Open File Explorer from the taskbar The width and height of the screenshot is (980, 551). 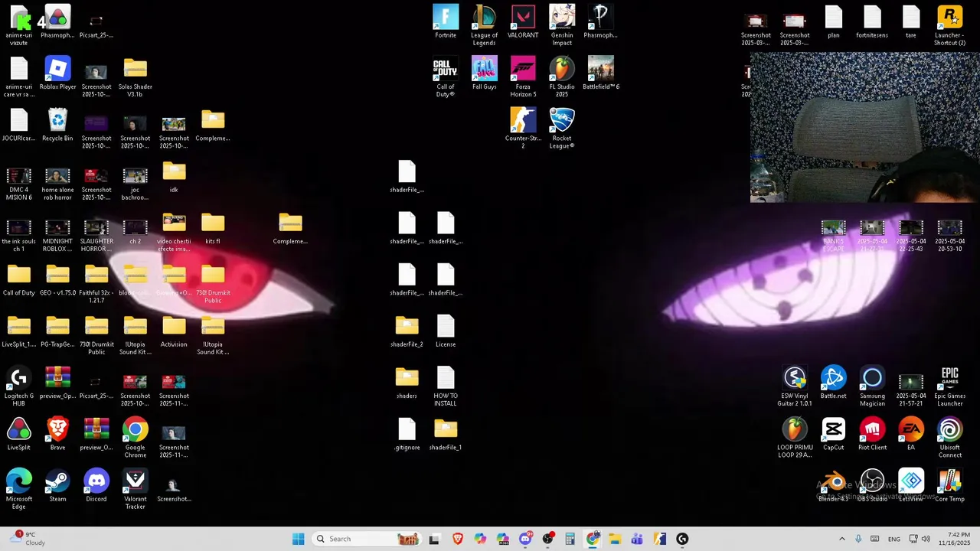615,539
